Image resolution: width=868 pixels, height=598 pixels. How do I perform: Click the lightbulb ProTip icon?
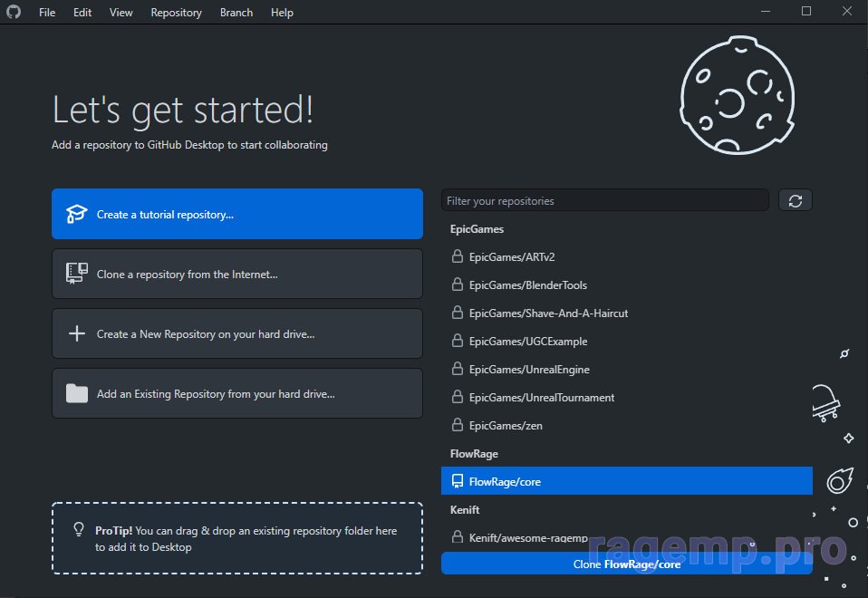[79, 530]
